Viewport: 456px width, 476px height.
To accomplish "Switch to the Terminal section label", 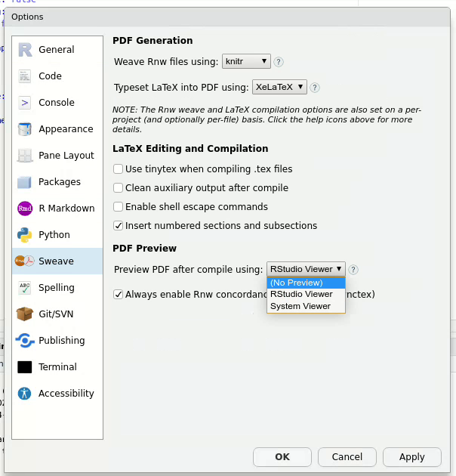I will tap(57, 367).
